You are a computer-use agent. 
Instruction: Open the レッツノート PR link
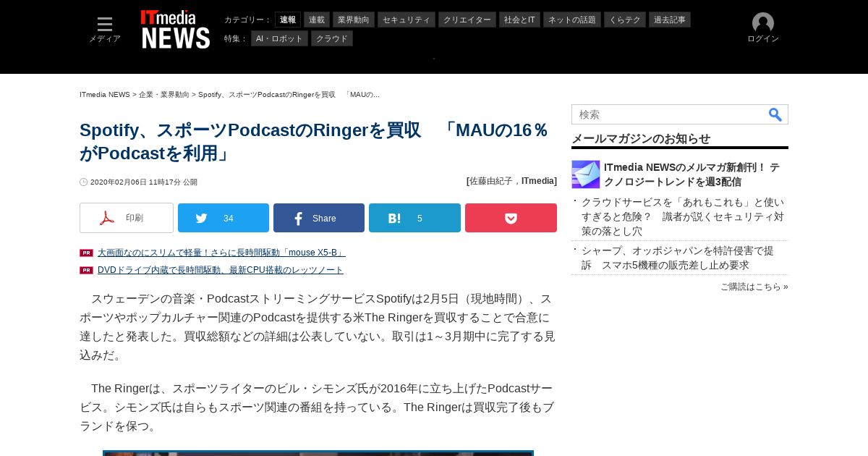click(221, 270)
